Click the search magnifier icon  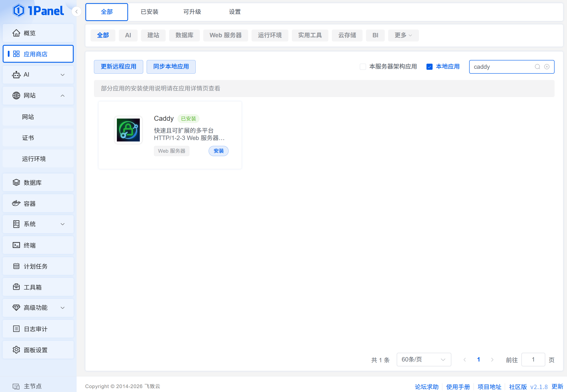537,67
